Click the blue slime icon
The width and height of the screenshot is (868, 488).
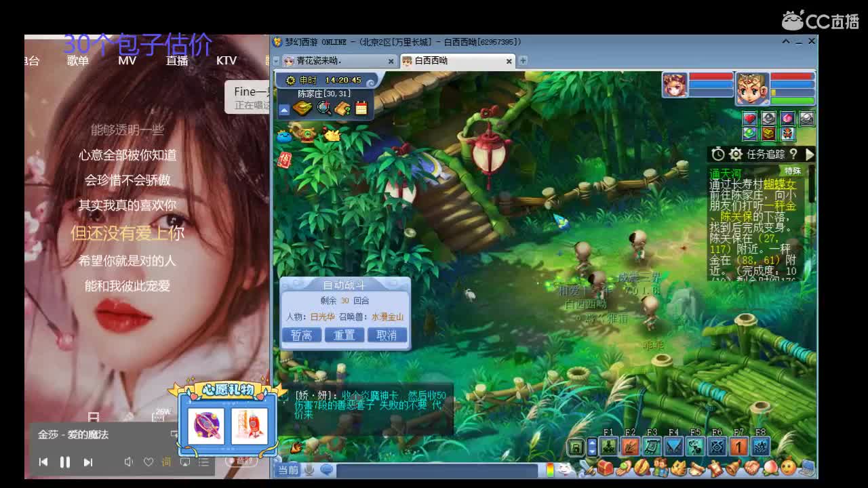[x=283, y=136]
